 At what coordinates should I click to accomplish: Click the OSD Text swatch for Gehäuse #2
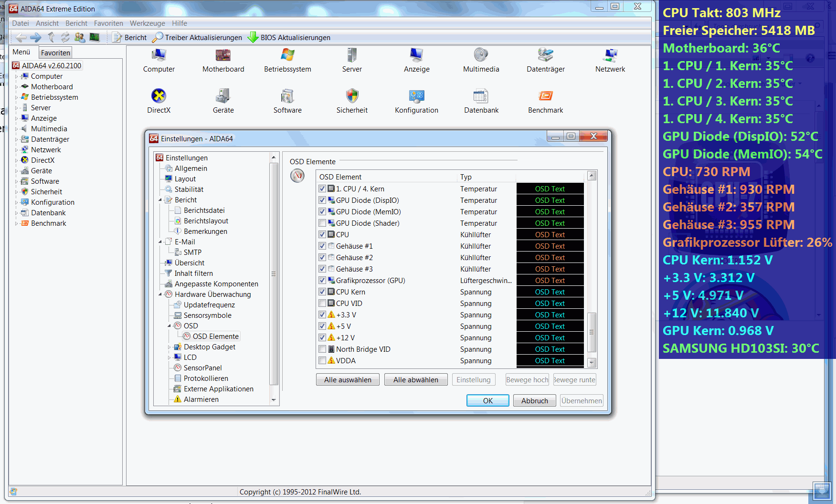[x=550, y=257]
